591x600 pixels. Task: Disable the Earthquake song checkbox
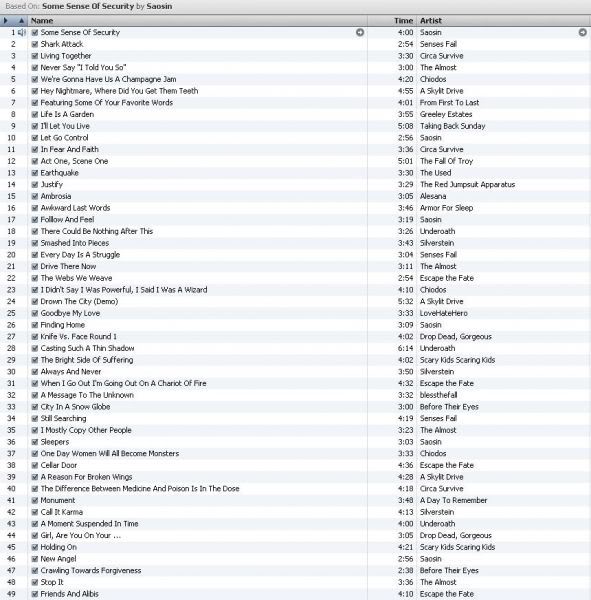tap(35, 173)
